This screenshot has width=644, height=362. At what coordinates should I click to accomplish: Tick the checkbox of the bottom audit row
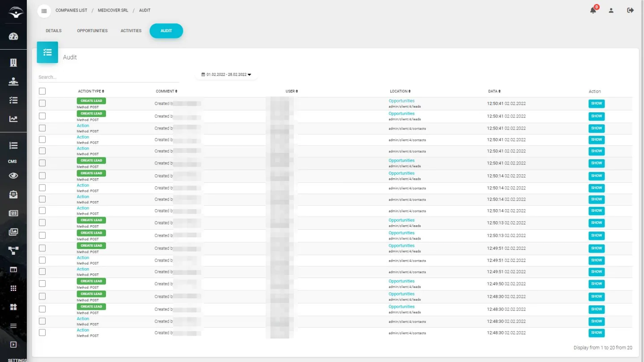click(42, 333)
